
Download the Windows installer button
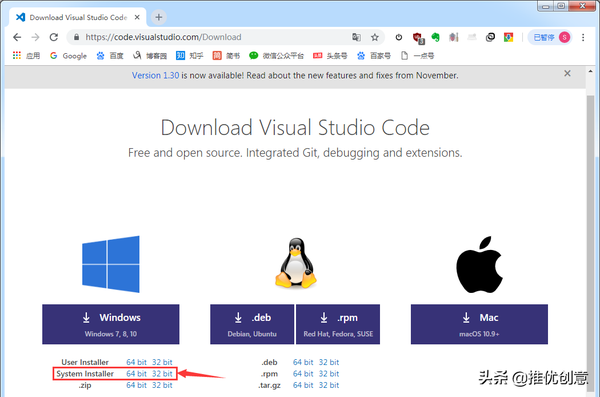click(111, 324)
